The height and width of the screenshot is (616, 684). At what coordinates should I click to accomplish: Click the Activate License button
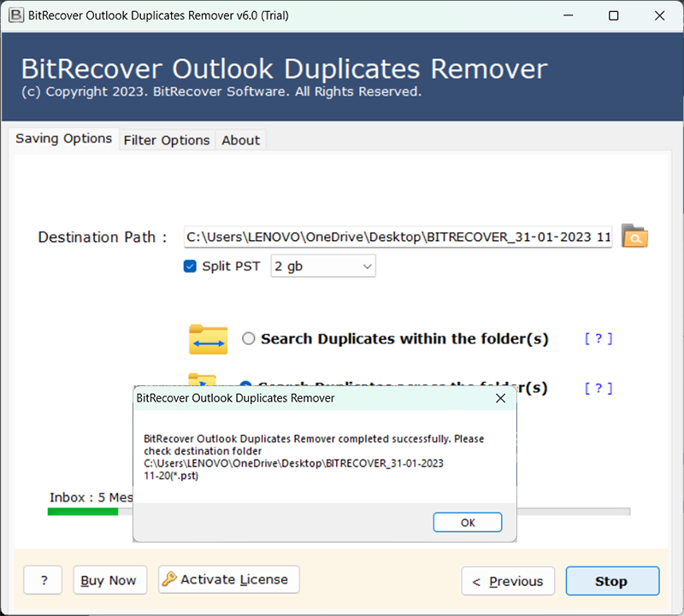[x=228, y=579]
